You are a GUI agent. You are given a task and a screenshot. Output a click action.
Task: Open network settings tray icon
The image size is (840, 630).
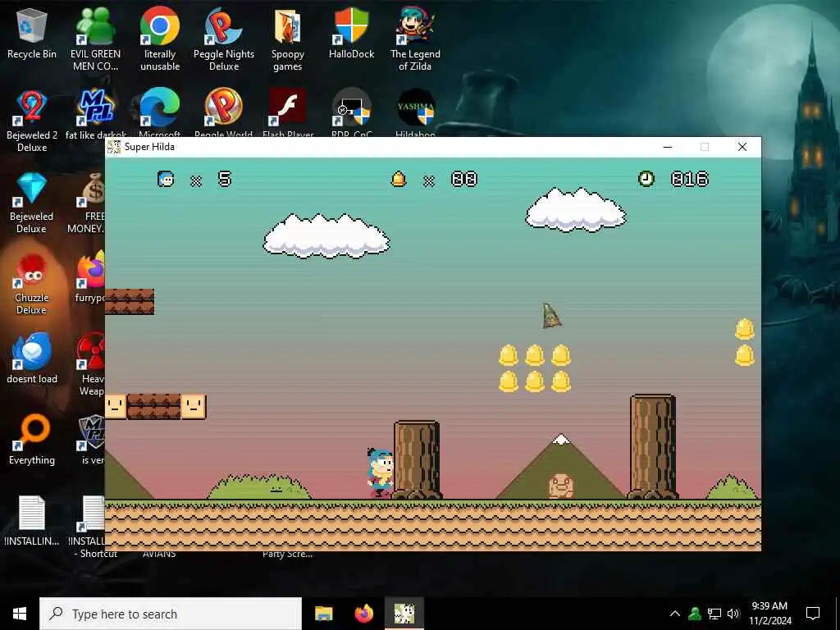tap(714, 614)
